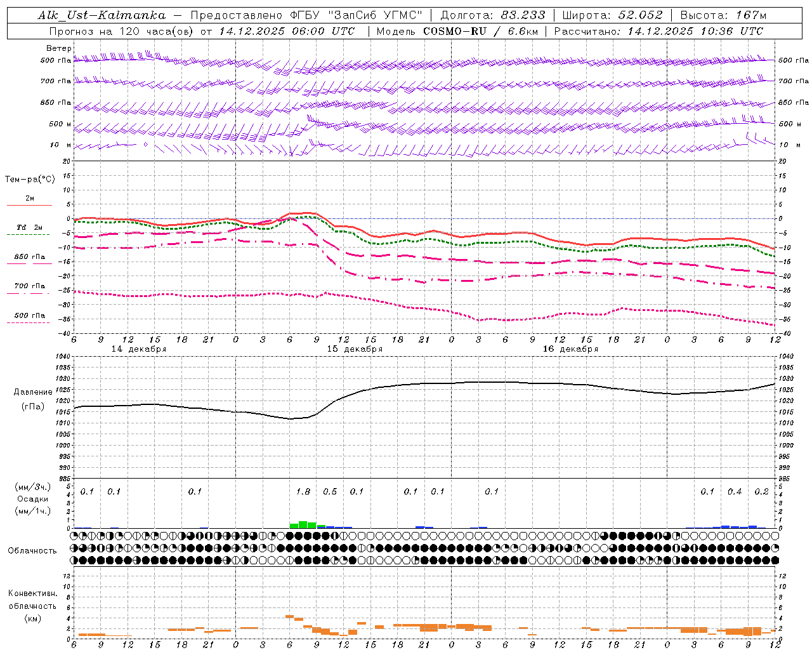Viewport: 812px width, 650px height.
Task: Click the Td 2м dew point legend entry
Action: point(30,227)
